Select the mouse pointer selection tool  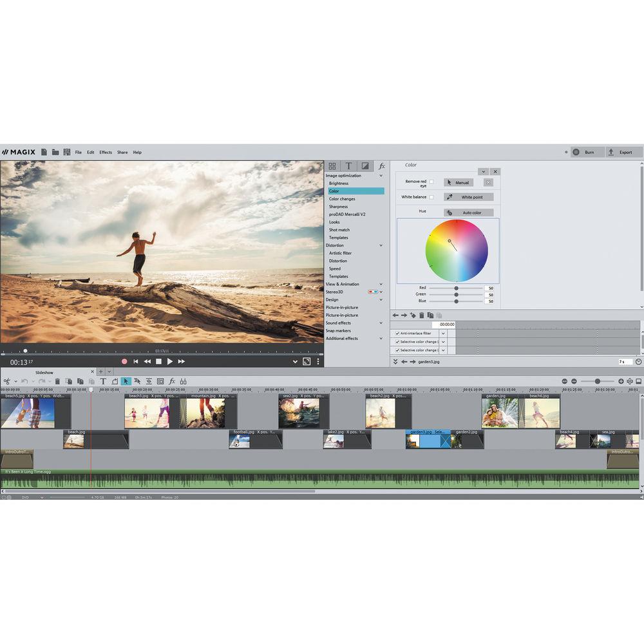[x=126, y=381]
